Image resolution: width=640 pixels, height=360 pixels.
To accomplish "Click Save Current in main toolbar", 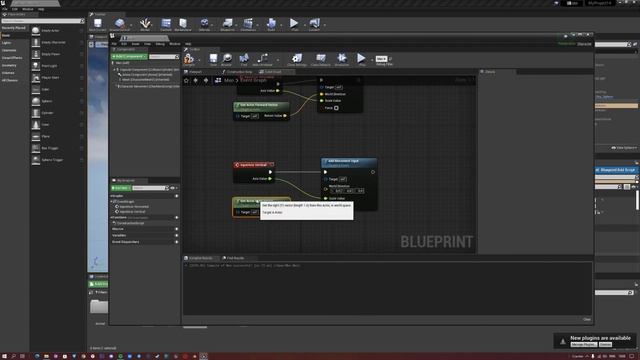I will (98, 24).
